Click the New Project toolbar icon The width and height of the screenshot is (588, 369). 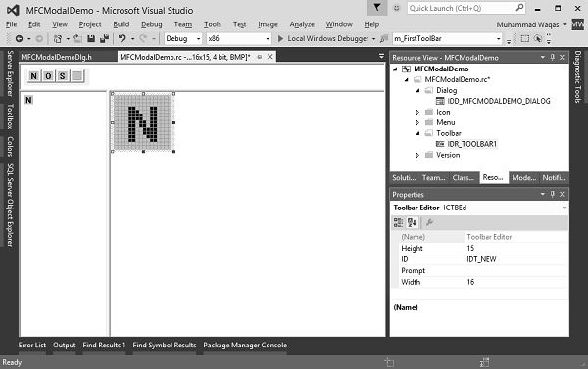pyautogui.click(x=58, y=38)
